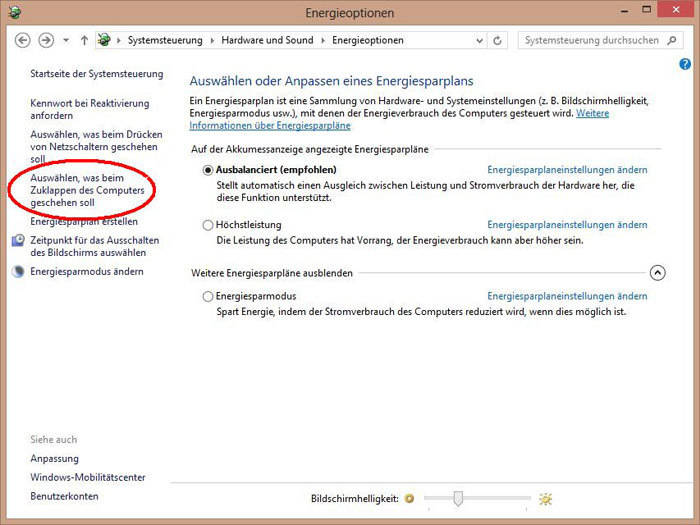700x525 pixels.
Task: Select the Höchstleistung radio button
Action: point(208,225)
